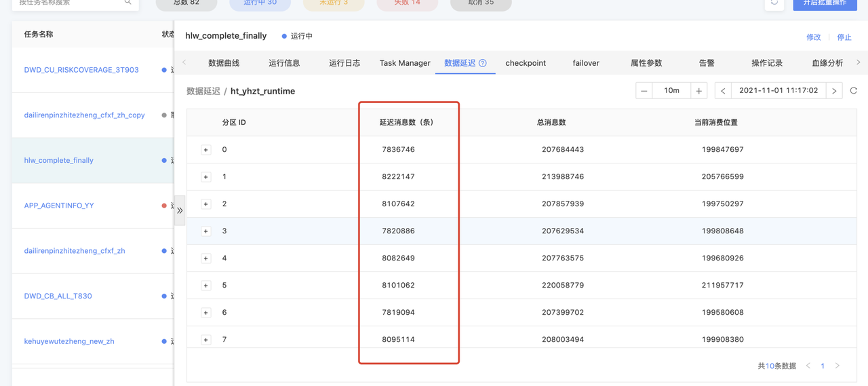Viewport: 868px width, 386px height.
Task: Open task DWD_CB_ALL_T830
Action: pos(58,296)
